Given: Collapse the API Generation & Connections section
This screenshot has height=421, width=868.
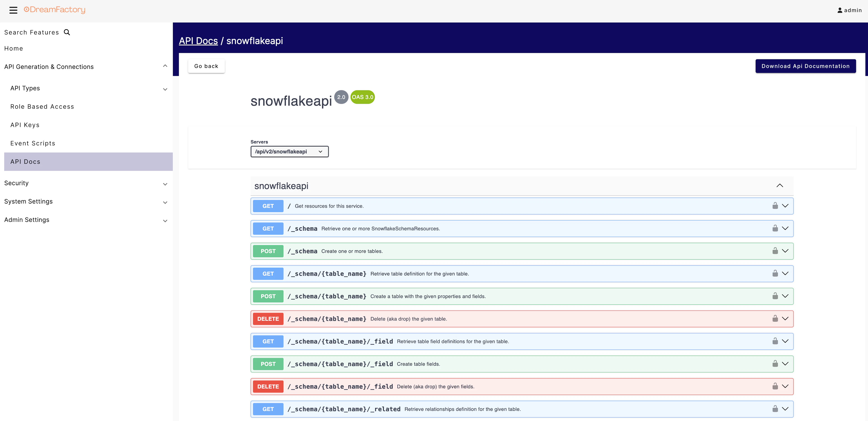Looking at the screenshot, I should click(165, 65).
